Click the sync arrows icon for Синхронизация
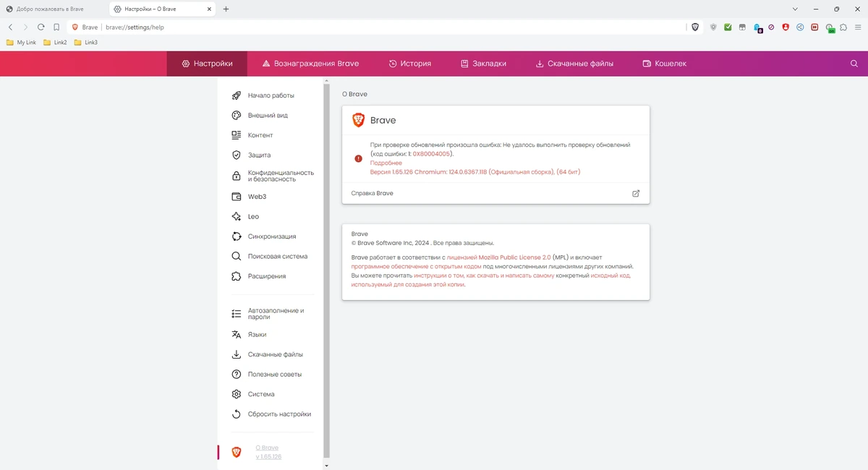The width and height of the screenshot is (868, 470). click(236, 236)
